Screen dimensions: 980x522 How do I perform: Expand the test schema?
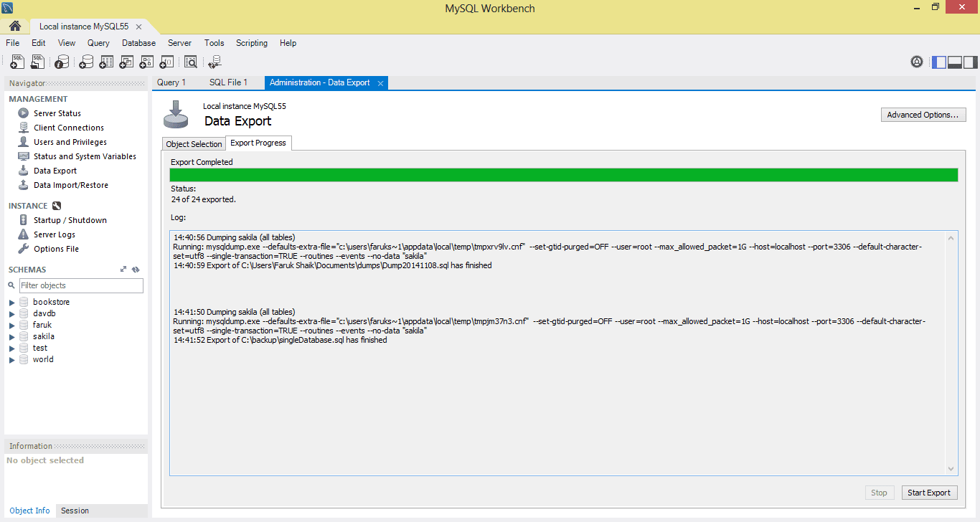(x=11, y=348)
